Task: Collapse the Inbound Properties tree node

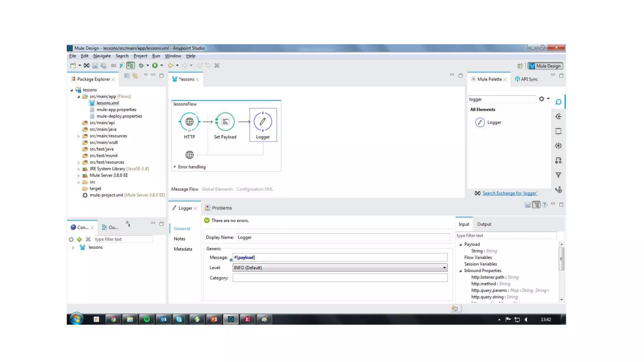Action: (x=461, y=271)
